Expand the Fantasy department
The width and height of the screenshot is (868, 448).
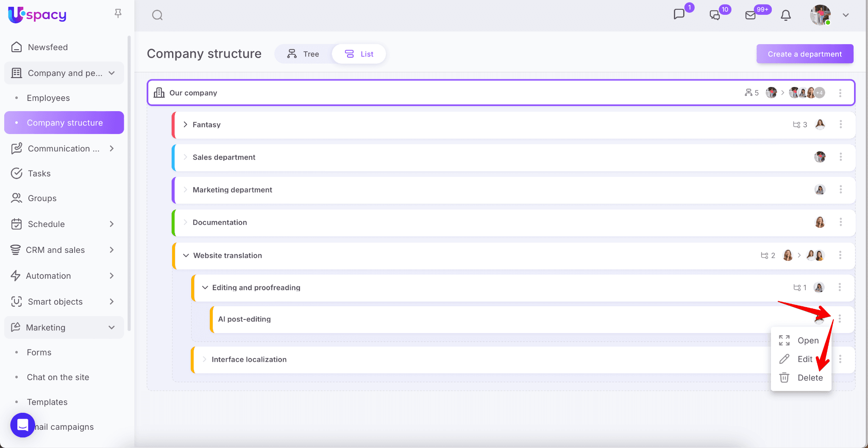[x=185, y=124]
